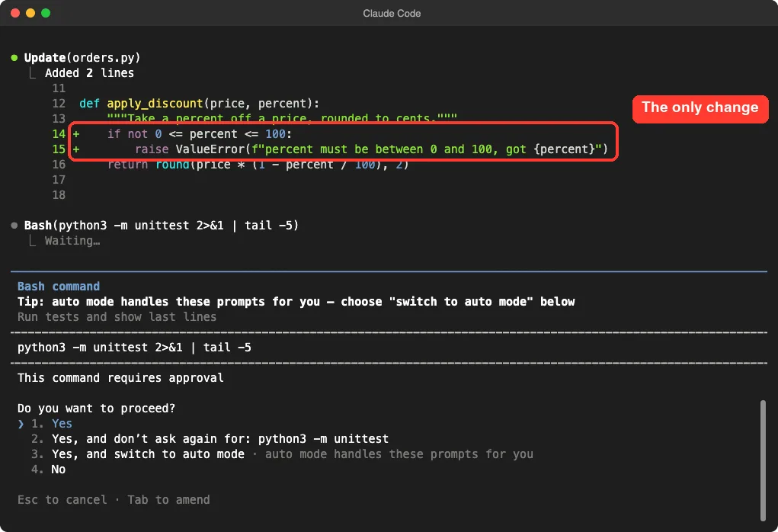Click the vertical scrollbar on the right
Screen dimensions: 778x532
point(763,460)
